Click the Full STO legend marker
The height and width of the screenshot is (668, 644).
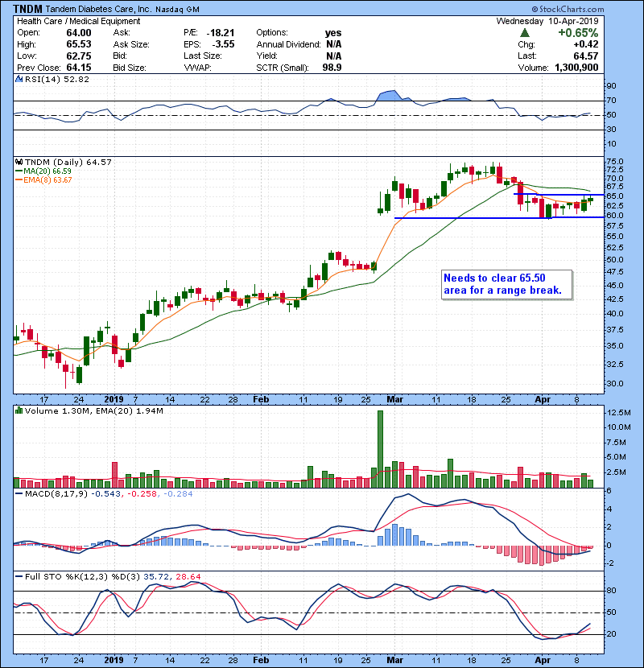(x=19, y=577)
